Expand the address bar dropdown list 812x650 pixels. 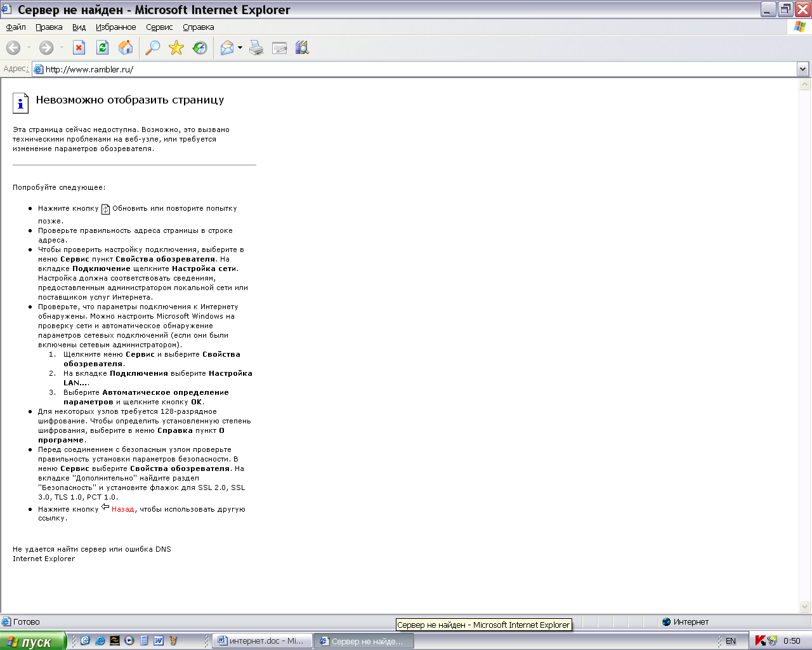[803, 69]
